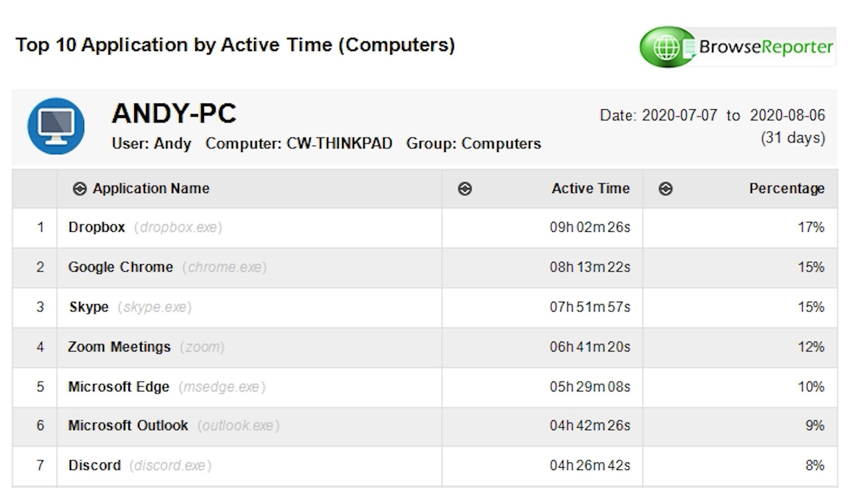868x488 pixels.
Task: Click the 17% percentage cell
Action: point(811,227)
